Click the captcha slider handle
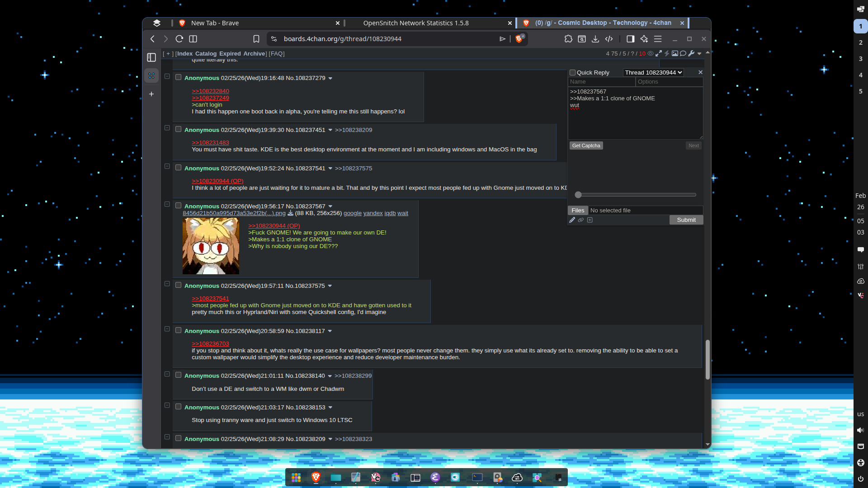 click(578, 195)
